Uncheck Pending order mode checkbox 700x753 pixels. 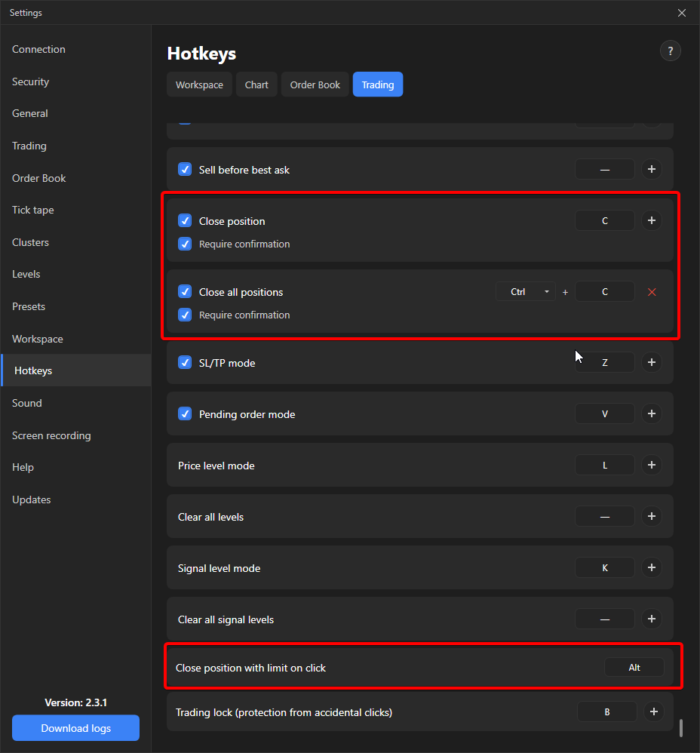(x=185, y=413)
